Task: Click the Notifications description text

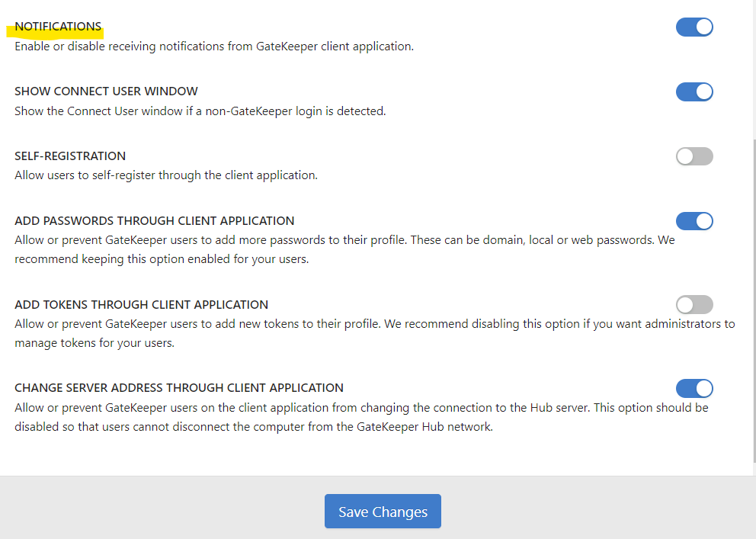Action: click(214, 46)
